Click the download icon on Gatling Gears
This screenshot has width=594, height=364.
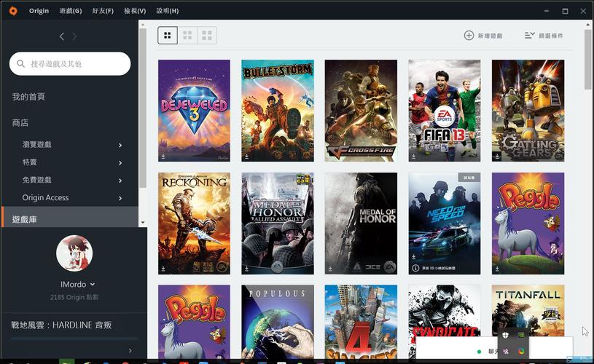coord(497,156)
